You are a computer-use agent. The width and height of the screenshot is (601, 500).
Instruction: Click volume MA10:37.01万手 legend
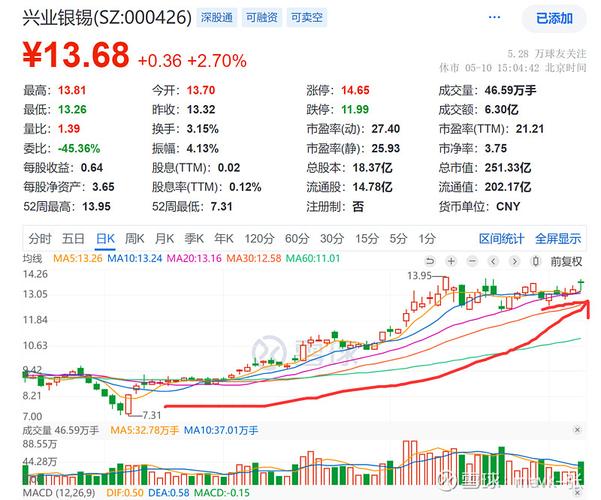click(x=221, y=430)
